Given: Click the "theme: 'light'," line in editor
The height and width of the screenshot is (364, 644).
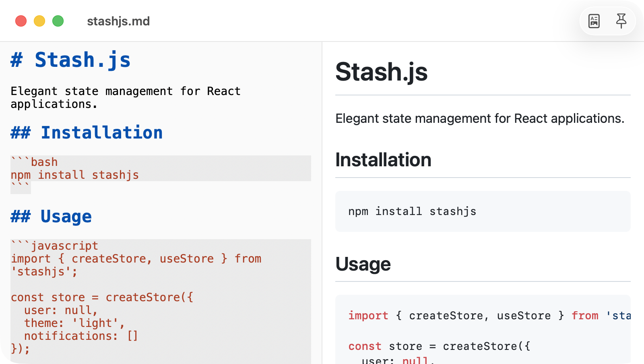Looking at the screenshot, I should 74,323.
